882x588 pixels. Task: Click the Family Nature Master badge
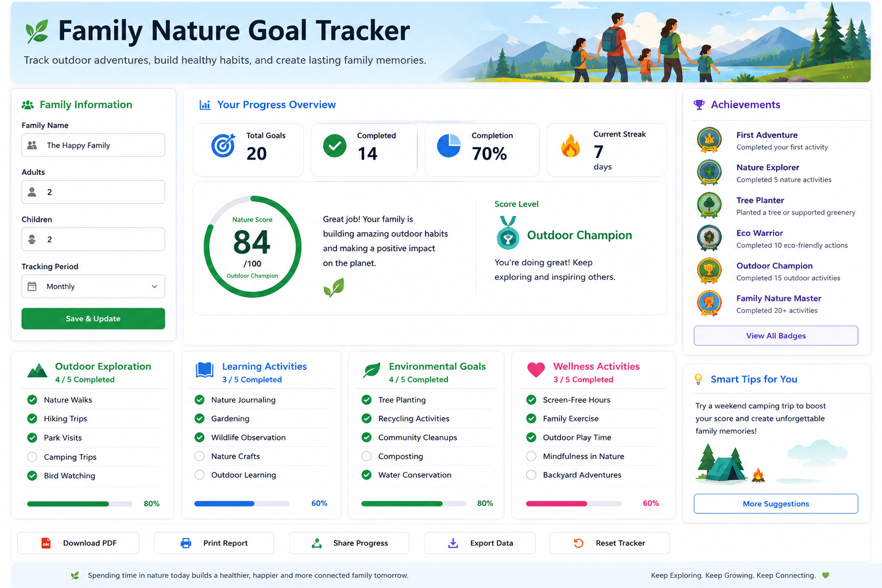709,304
